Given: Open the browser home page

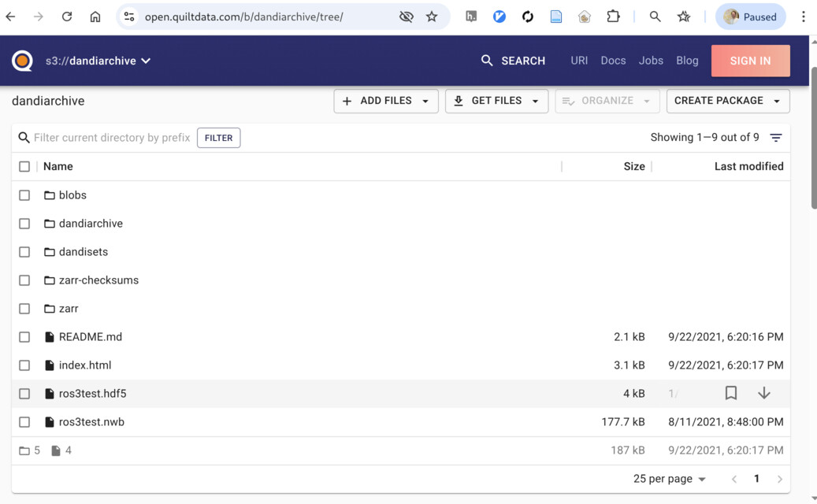Looking at the screenshot, I should [95, 17].
